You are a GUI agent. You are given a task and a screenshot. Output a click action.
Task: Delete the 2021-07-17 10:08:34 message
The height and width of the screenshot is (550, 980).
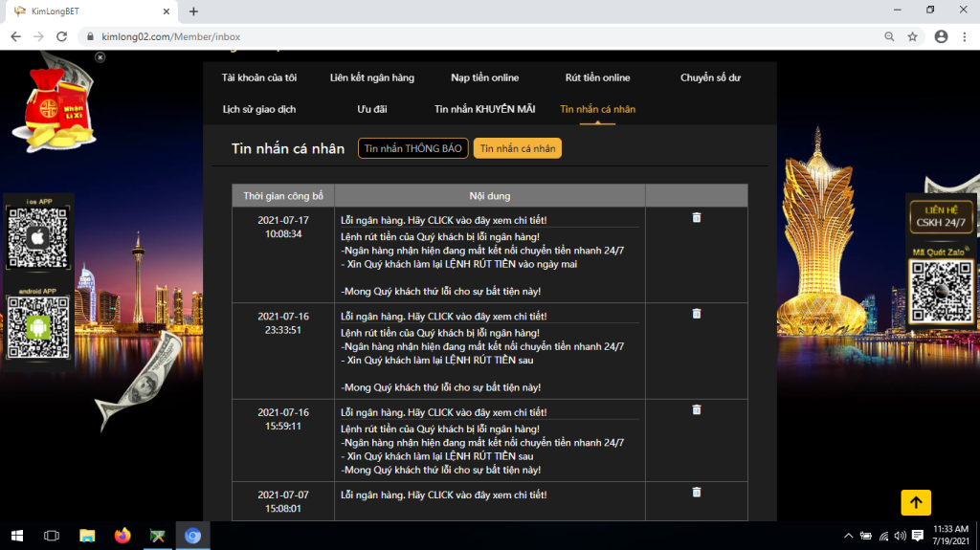(696, 218)
